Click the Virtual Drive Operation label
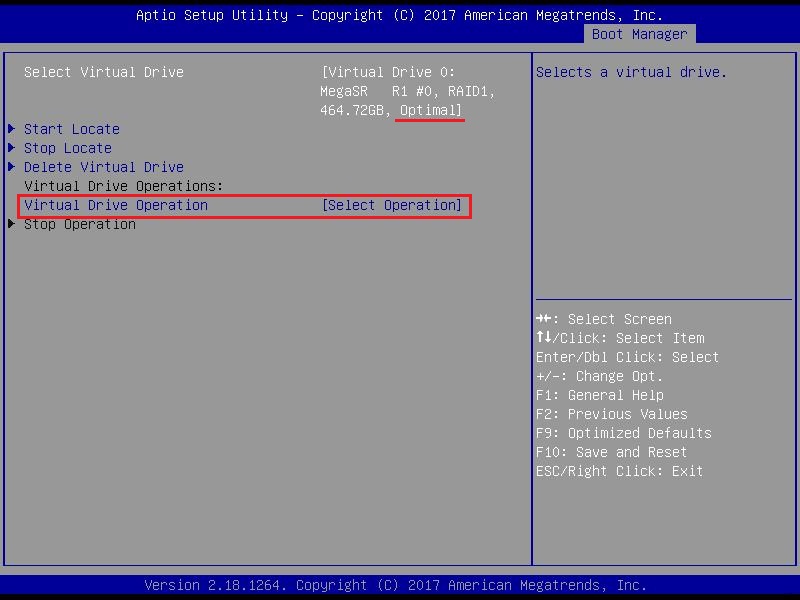800x600 pixels. pos(116,205)
